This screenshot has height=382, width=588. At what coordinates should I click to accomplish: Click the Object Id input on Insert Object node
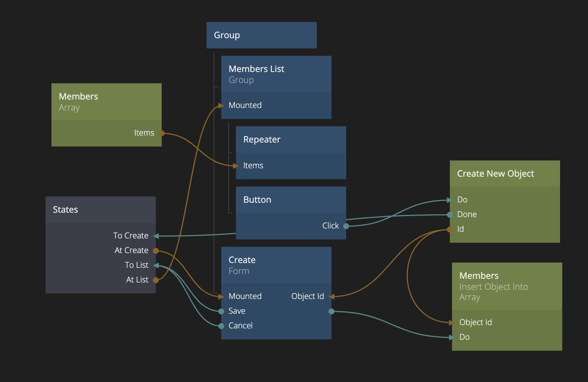pos(452,323)
